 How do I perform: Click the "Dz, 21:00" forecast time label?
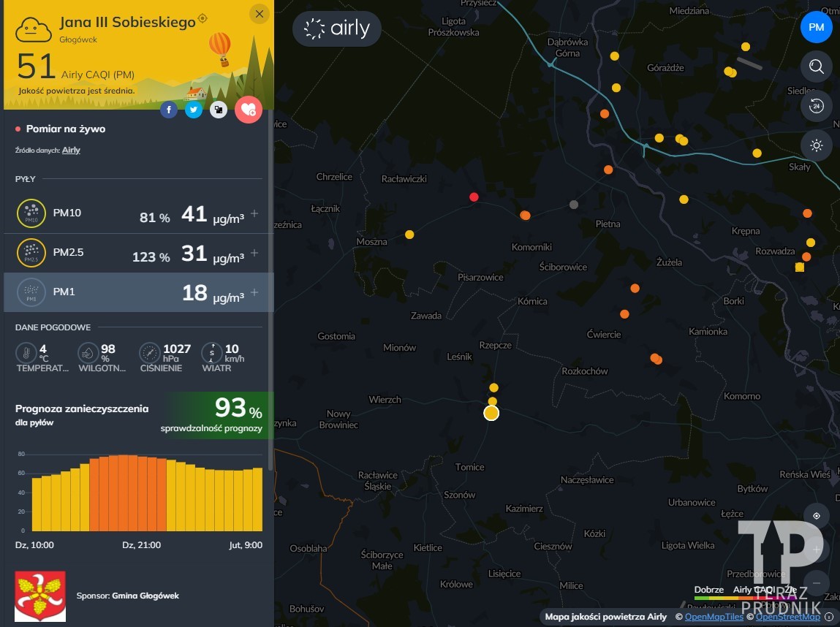click(141, 545)
